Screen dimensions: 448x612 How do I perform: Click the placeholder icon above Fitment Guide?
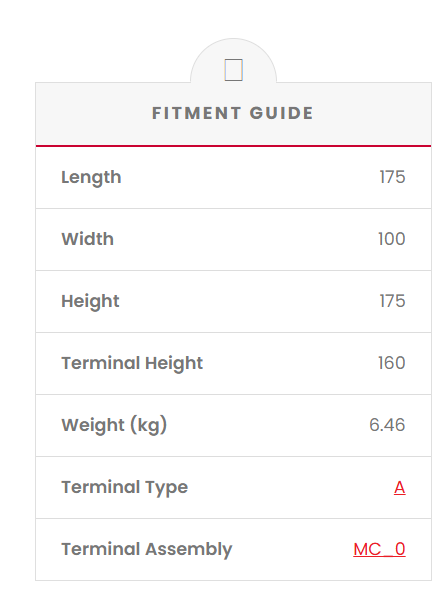tap(233, 70)
